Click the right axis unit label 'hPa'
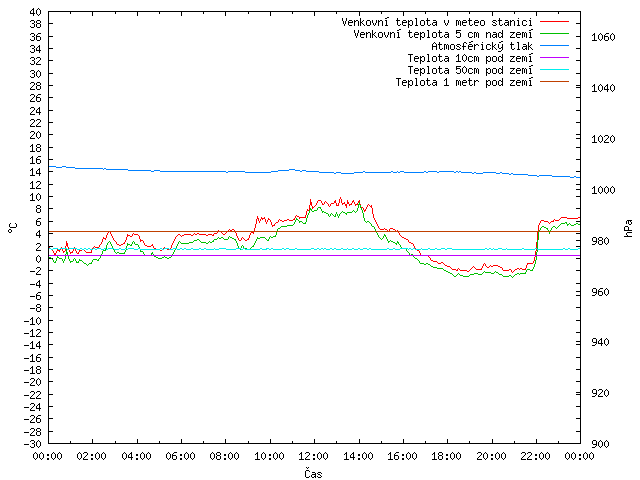 pyautogui.click(x=628, y=229)
